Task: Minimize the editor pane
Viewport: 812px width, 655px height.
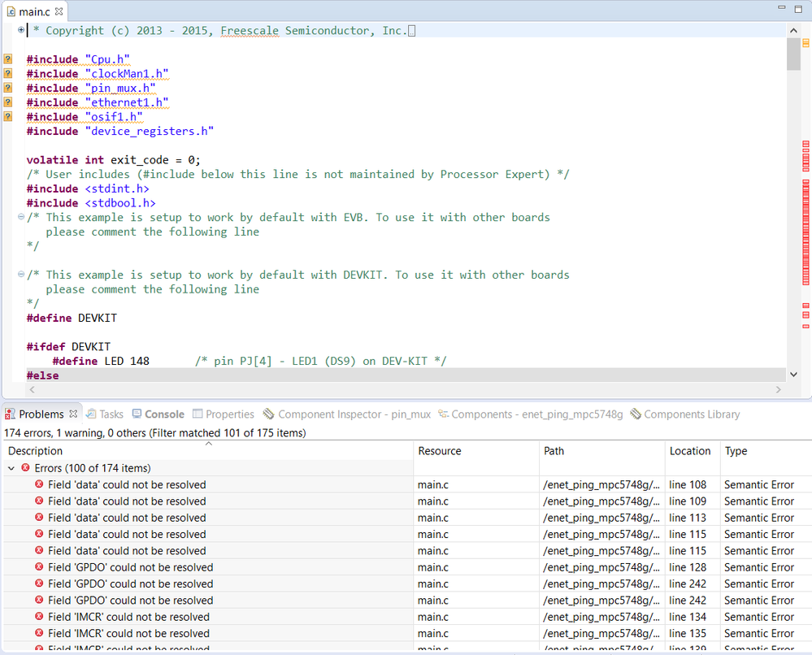Action: tap(782, 8)
